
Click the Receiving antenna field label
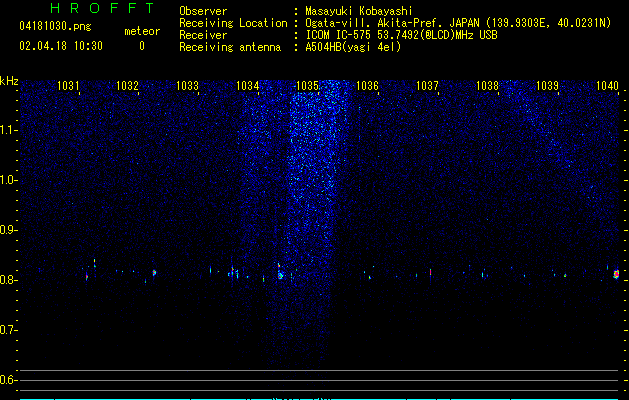coord(230,47)
